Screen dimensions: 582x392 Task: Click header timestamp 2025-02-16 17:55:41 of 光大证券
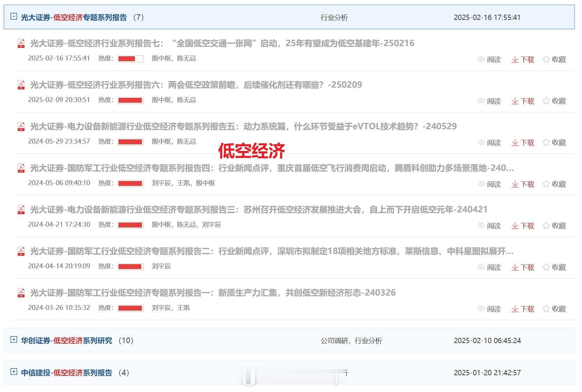coord(487,17)
